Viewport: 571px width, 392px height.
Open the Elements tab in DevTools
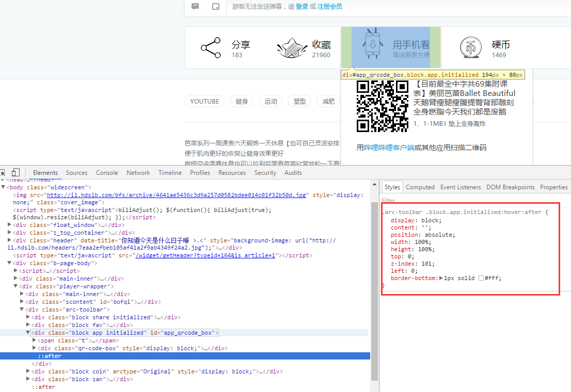tap(45, 172)
